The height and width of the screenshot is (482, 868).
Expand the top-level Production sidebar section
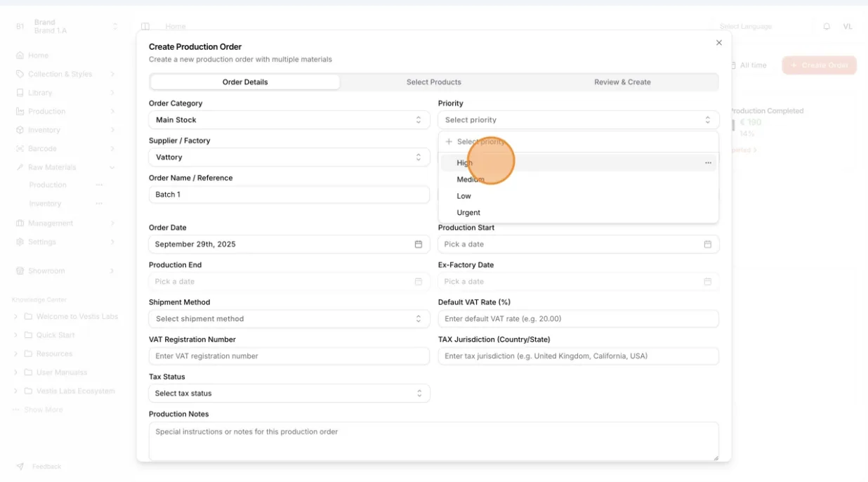coord(66,112)
